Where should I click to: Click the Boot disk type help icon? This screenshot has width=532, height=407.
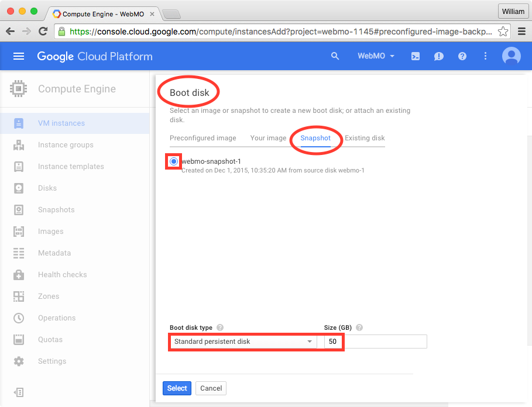(220, 327)
